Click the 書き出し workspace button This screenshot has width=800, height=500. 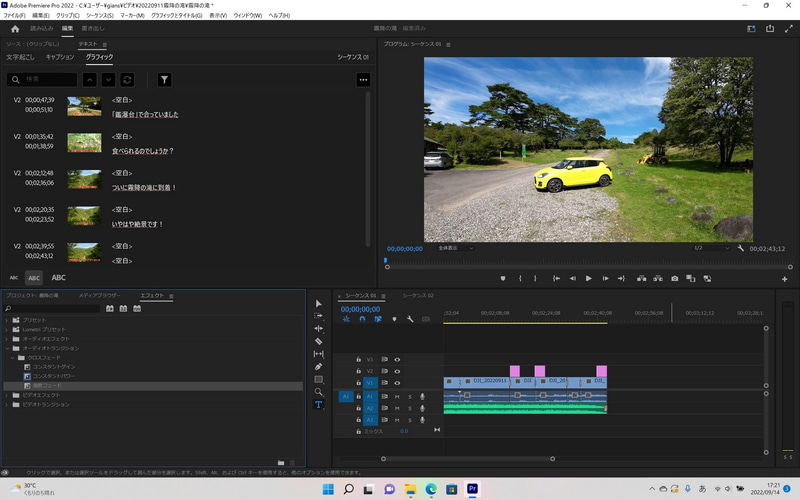tap(93, 29)
